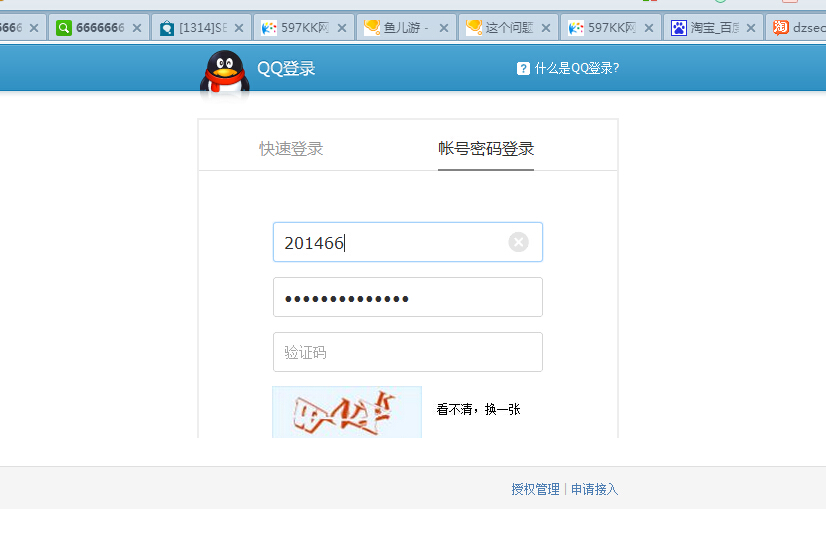Open the 申请接入 link
The width and height of the screenshot is (826, 548).
(x=594, y=490)
